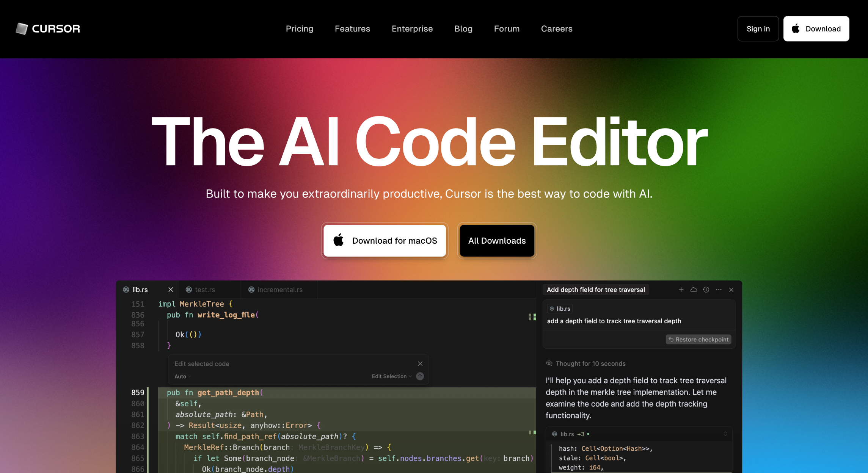868x473 pixels.
Task: Open the Pricing page
Action: click(299, 29)
